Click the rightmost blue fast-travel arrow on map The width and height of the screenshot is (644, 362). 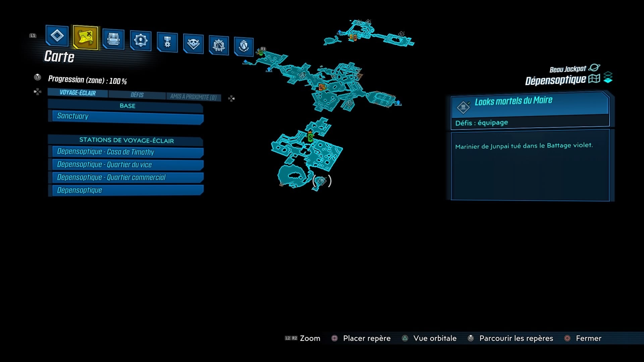[398, 103]
